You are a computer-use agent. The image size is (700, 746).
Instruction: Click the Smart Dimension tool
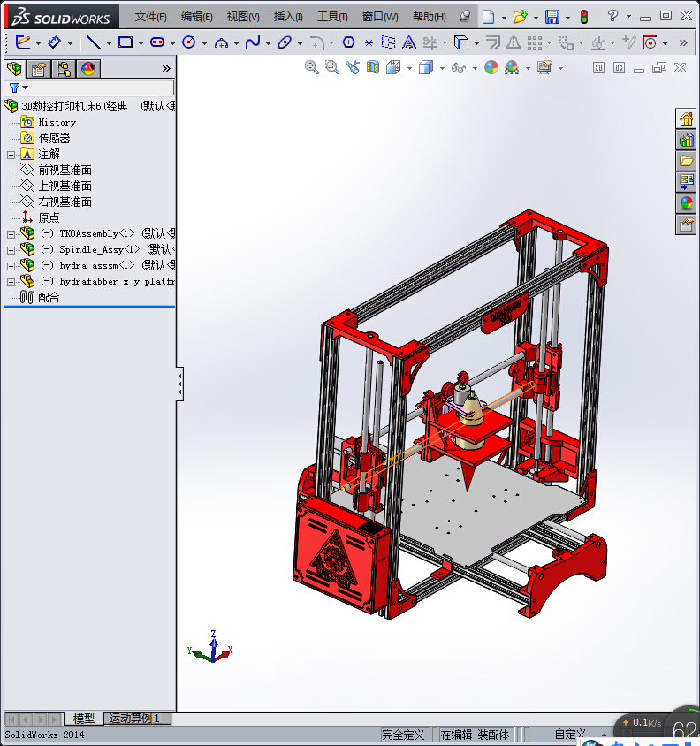(x=55, y=42)
